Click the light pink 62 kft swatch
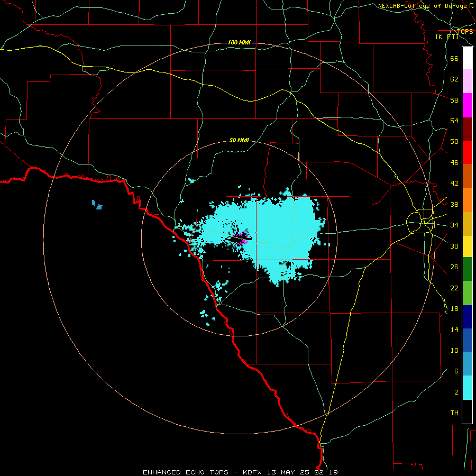 (467, 81)
